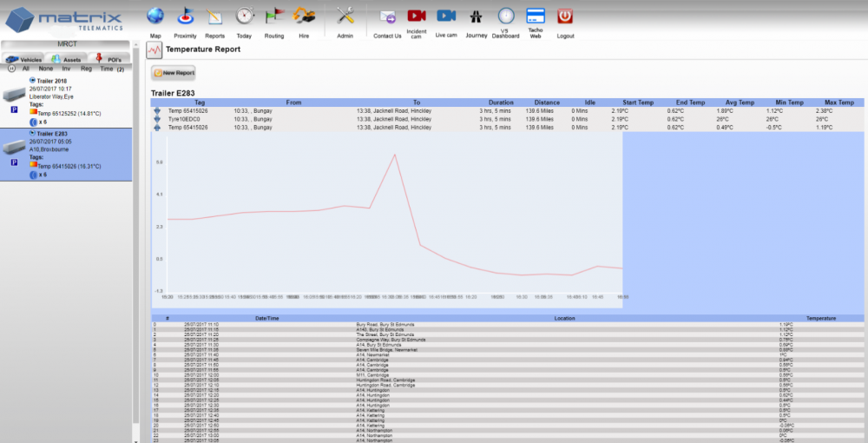This screenshot has width=868, height=443.
Task: Click the Max Temp column header
Action: (839, 102)
